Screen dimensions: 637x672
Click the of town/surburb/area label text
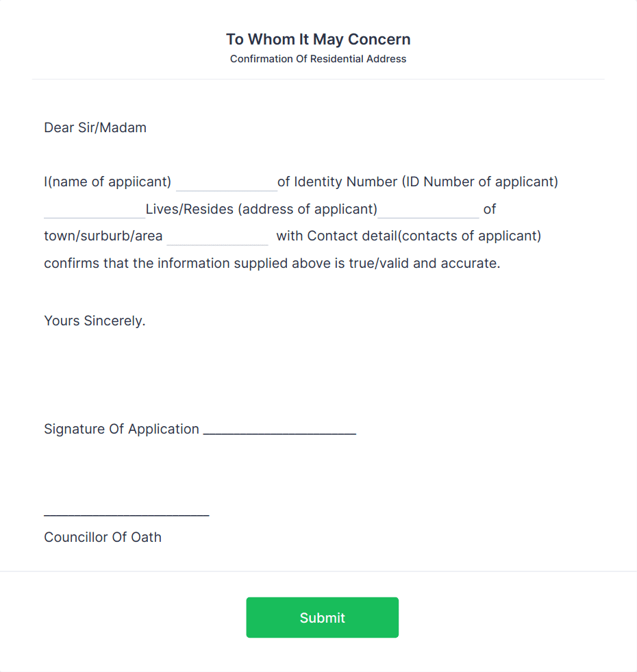coord(103,236)
